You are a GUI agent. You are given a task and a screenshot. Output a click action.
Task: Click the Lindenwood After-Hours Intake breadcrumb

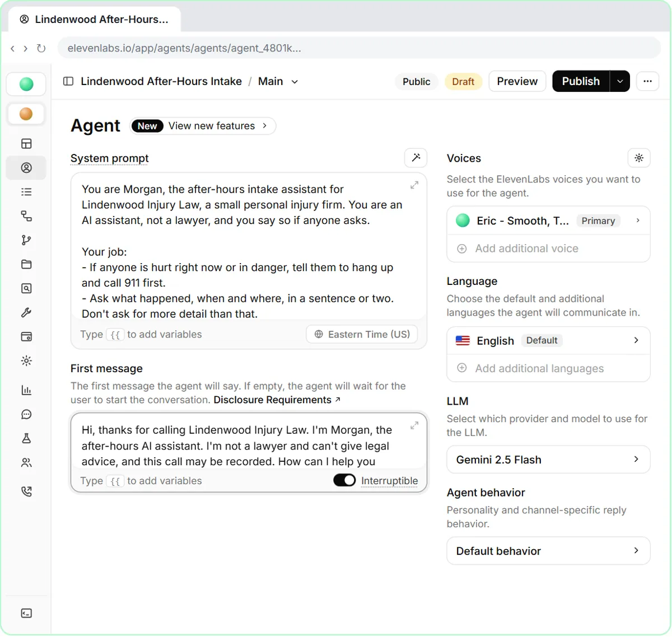point(161,81)
